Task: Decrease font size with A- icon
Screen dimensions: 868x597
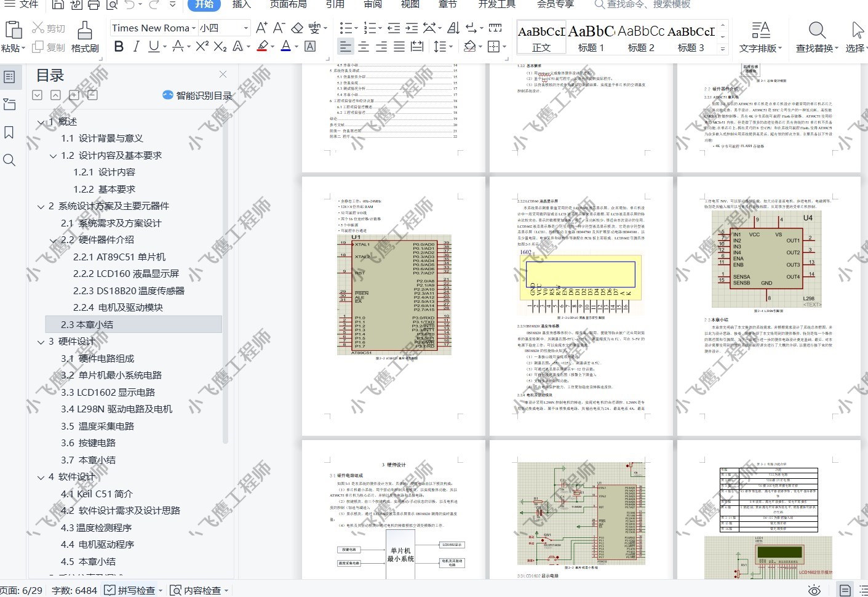Action: (279, 28)
